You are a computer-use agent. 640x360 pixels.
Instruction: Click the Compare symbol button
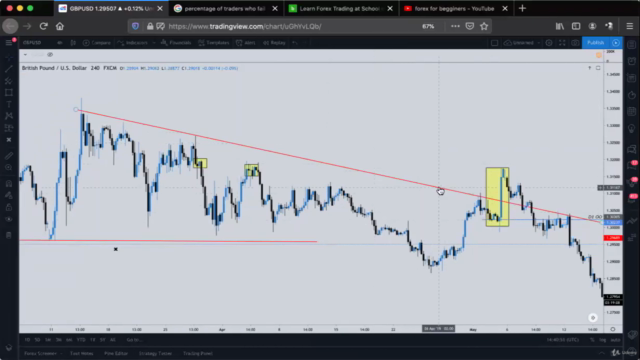tap(97, 42)
